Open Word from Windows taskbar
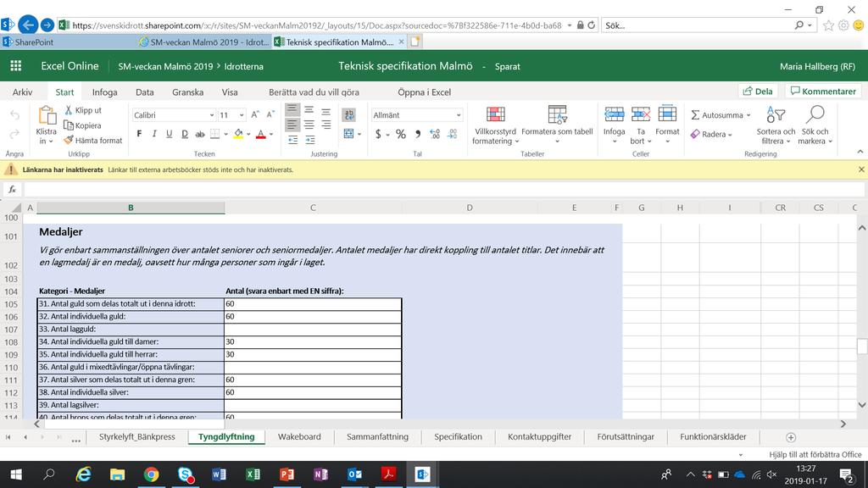Viewport: 868px width, 488px height. [220, 474]
